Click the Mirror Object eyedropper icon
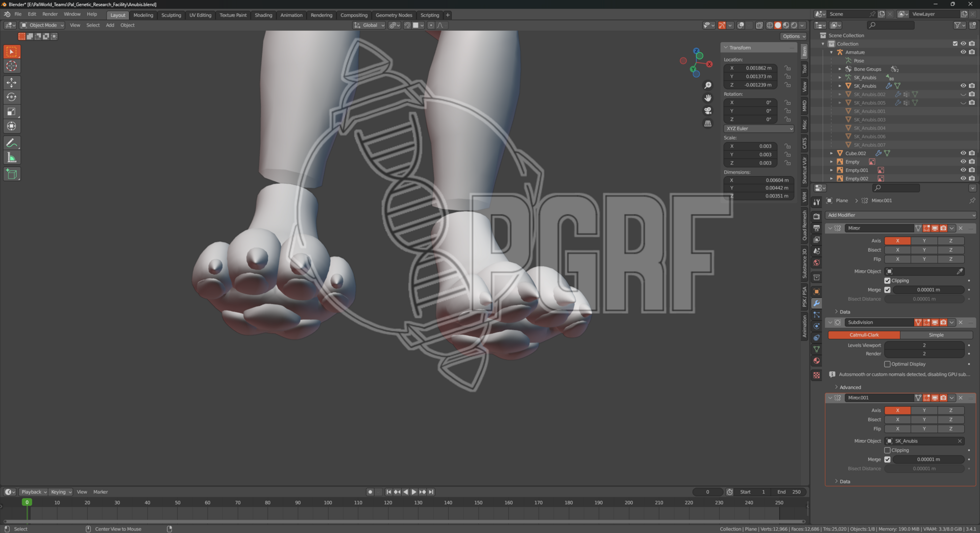The height and width of the screenshot is (533, 980). click(x=960, y=272)
